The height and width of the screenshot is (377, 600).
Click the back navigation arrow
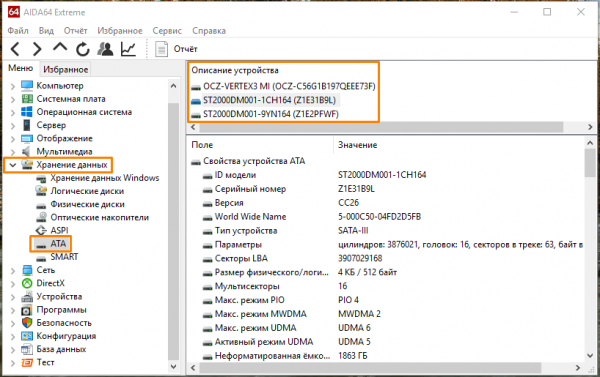tap(15, 49)
